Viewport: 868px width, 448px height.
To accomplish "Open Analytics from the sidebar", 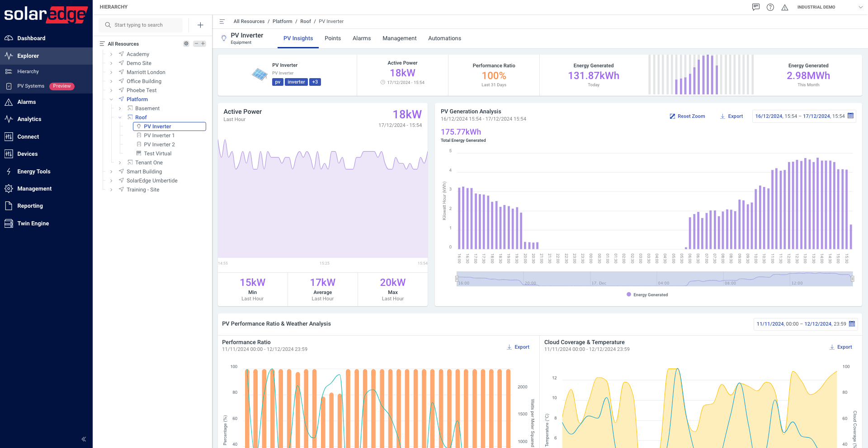I will coord(46,119).
